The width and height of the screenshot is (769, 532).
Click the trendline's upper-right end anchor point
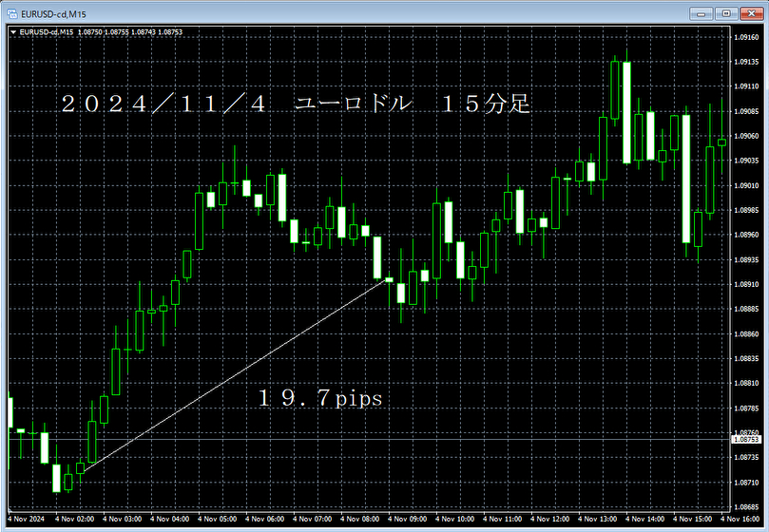tap(388, 279)
